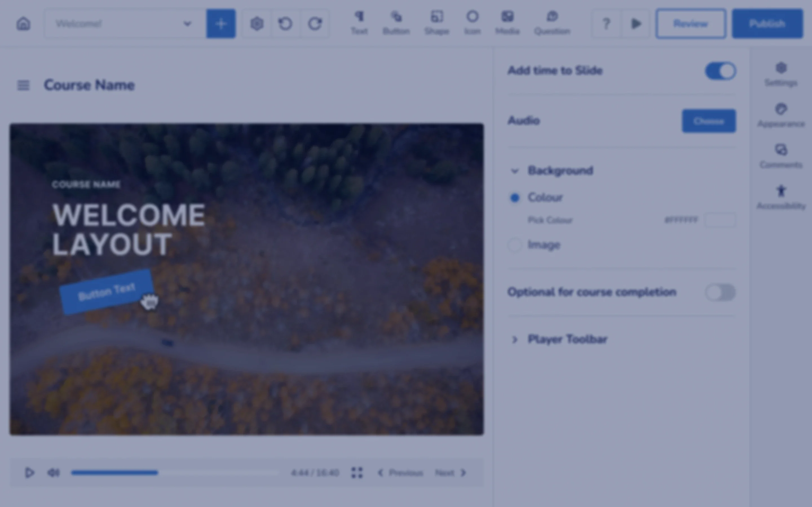Click the Undo icon
This screenshot has height=507, width=812.
click(x=286, y=23)
